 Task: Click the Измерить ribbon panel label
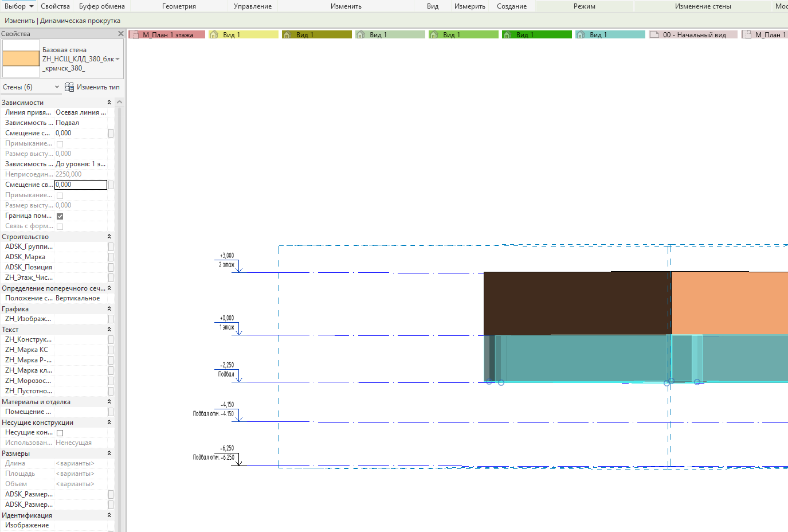(x=470, y=6)
